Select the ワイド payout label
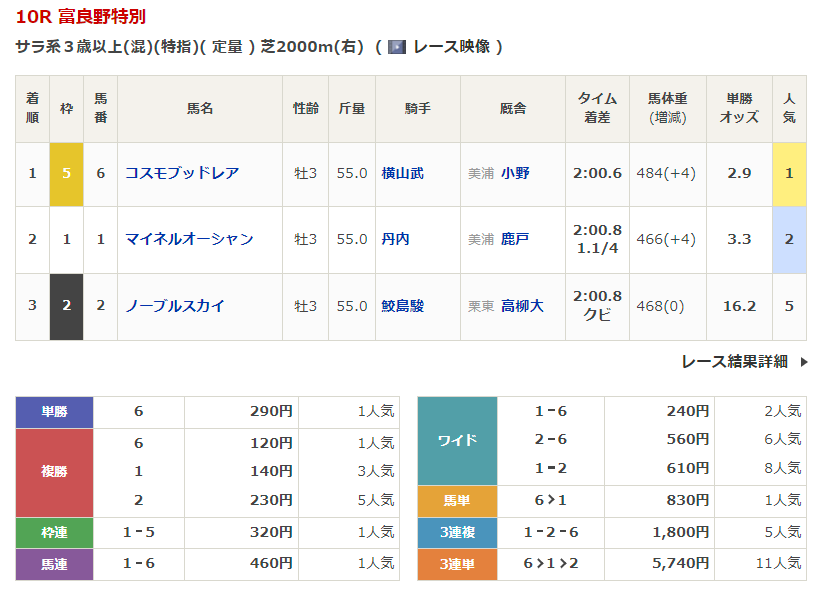Image resolution: width=820 pixels, height=591 pixels. pyautogui.click(x=457, y=440)
